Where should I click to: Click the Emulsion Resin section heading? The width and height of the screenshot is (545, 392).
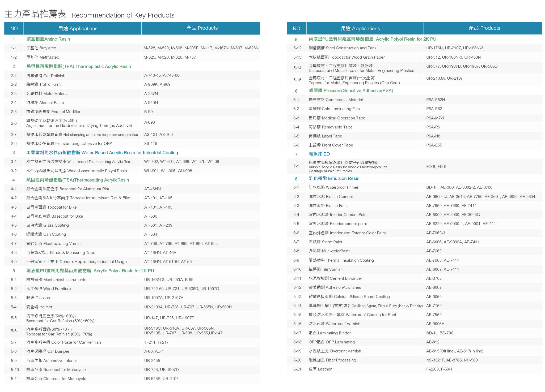pos(334,179)
